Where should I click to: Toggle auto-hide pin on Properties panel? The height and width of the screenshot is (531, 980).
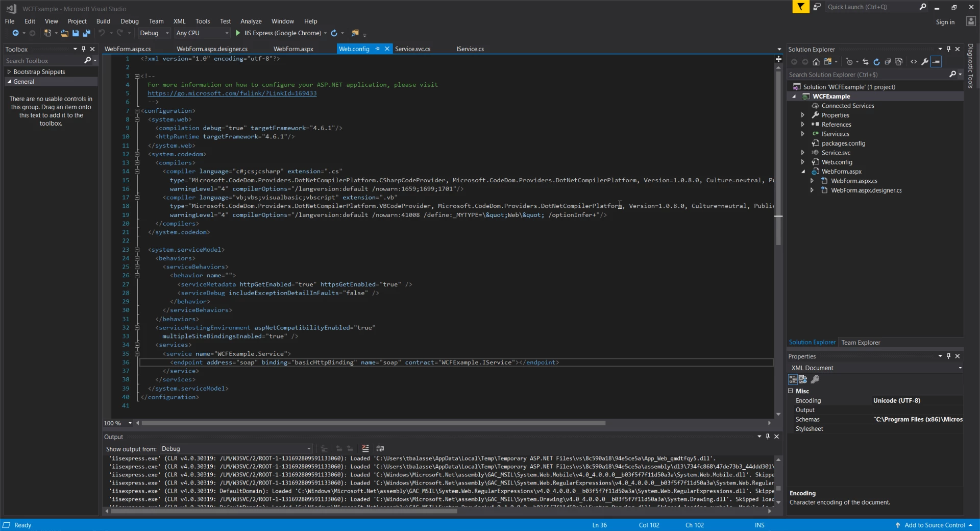click(x=949, y=356)
